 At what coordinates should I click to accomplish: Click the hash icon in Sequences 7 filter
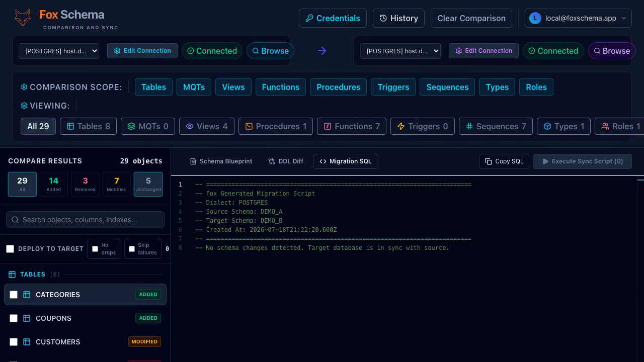(x=469, y=126)
